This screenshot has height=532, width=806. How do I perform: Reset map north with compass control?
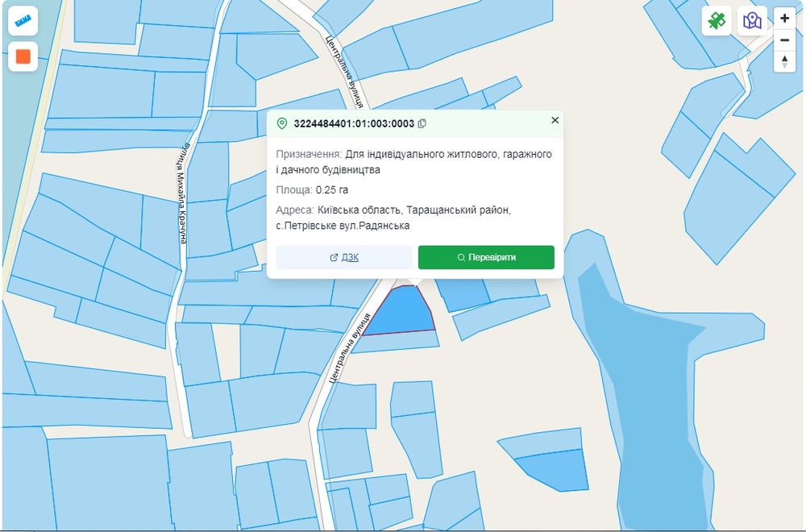784,61
